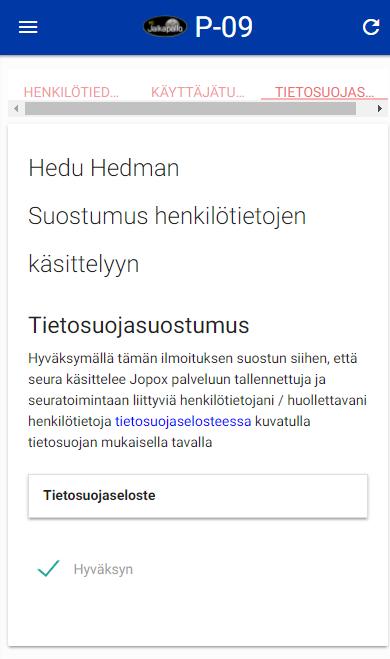Viewport: 390px width, 659px height.
Task: Click the blue header bar
Action: pyautogui.click(x=195, y=27)
